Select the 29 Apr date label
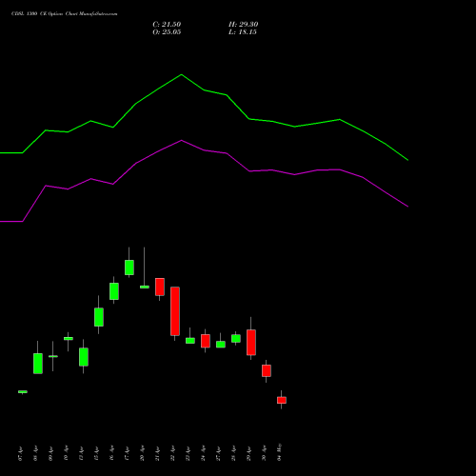Screen dimensions: 476x476 pos(249,454)
